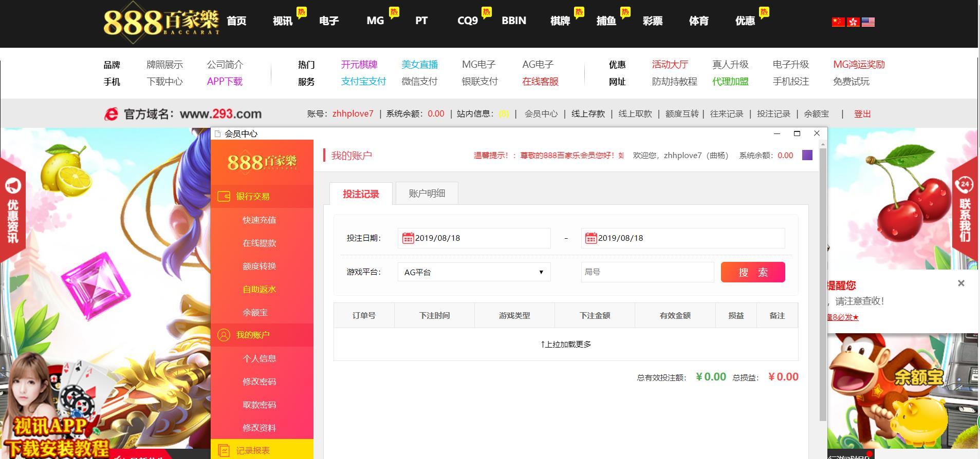Open 支付宝支付 link
Viewport: 980px width, 459px height.
(363, 81)
